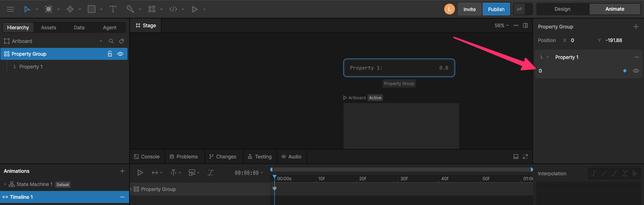
Task: Search the hierarchy with magnifier icon
Action: coord(111,41)
